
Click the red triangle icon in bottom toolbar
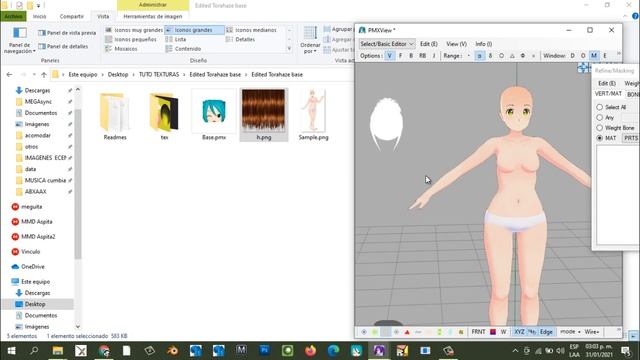click(407, 332)
